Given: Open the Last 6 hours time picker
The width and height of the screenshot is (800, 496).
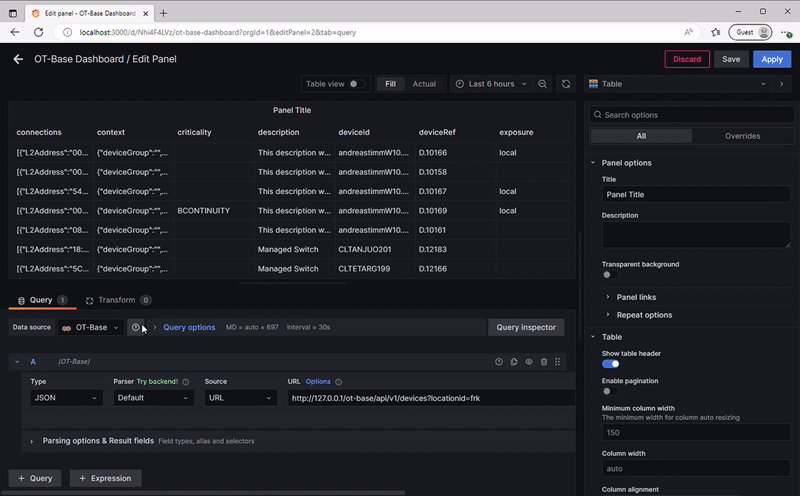Looking at the screenshot, I should [x=491, y=84].
